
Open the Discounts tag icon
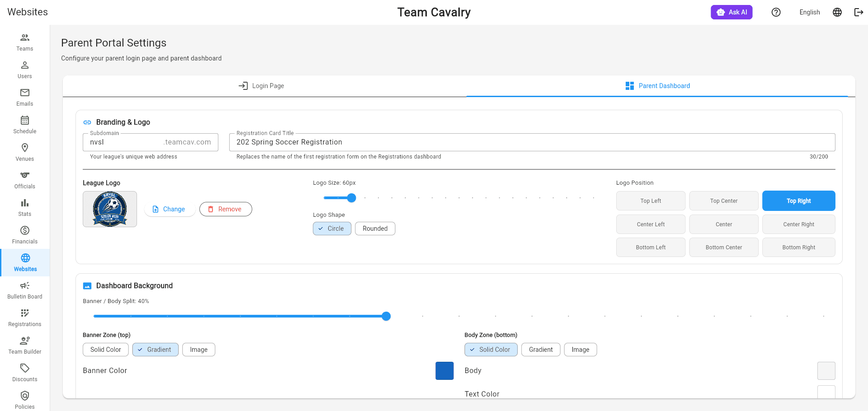[x=25, y=368]
